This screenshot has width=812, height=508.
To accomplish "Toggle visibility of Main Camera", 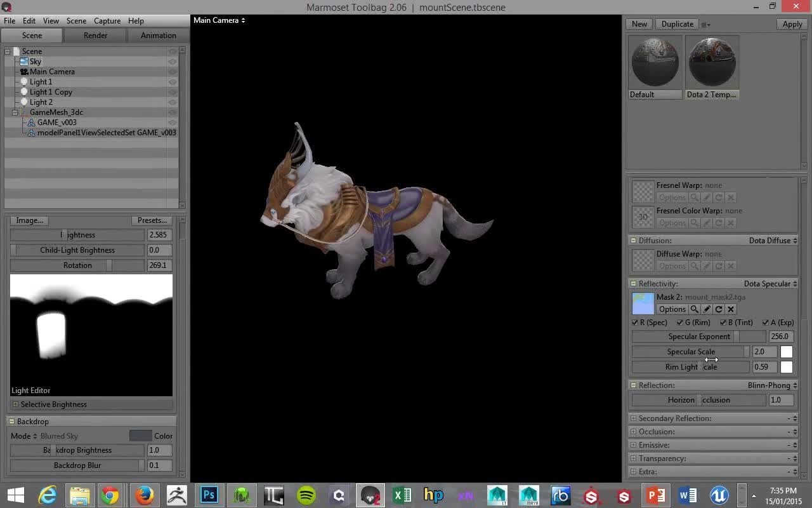I will (x=172, y=72).
